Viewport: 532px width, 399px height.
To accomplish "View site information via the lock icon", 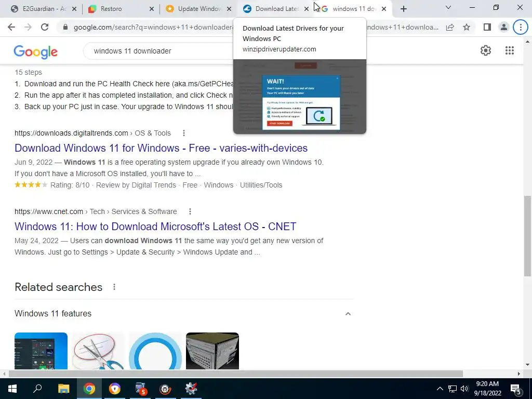I will coord(65,27).
